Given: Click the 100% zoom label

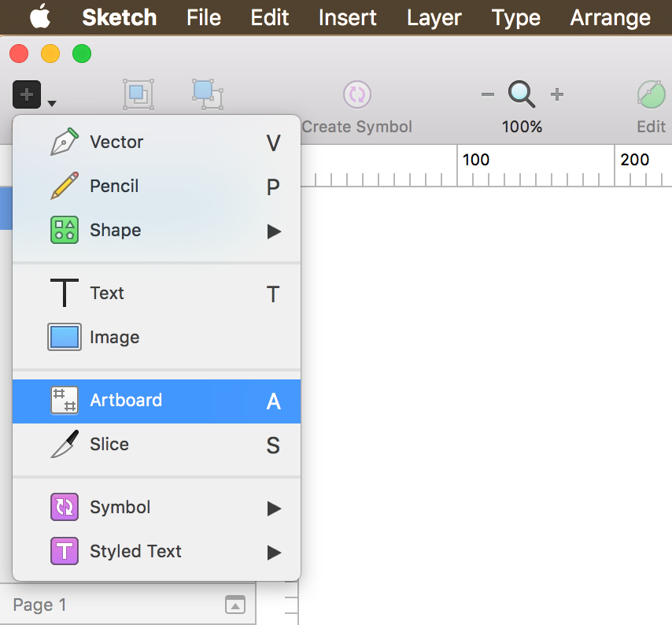Looking at the screenshot, I should pyautogui.click(x=522, y=127).
